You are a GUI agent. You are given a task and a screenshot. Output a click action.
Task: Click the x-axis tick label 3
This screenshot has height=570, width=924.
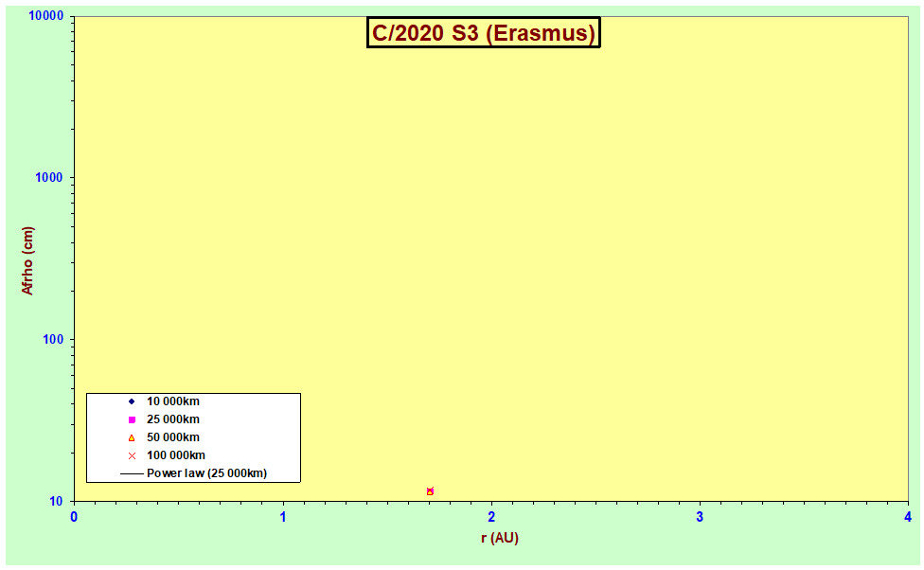700,518
